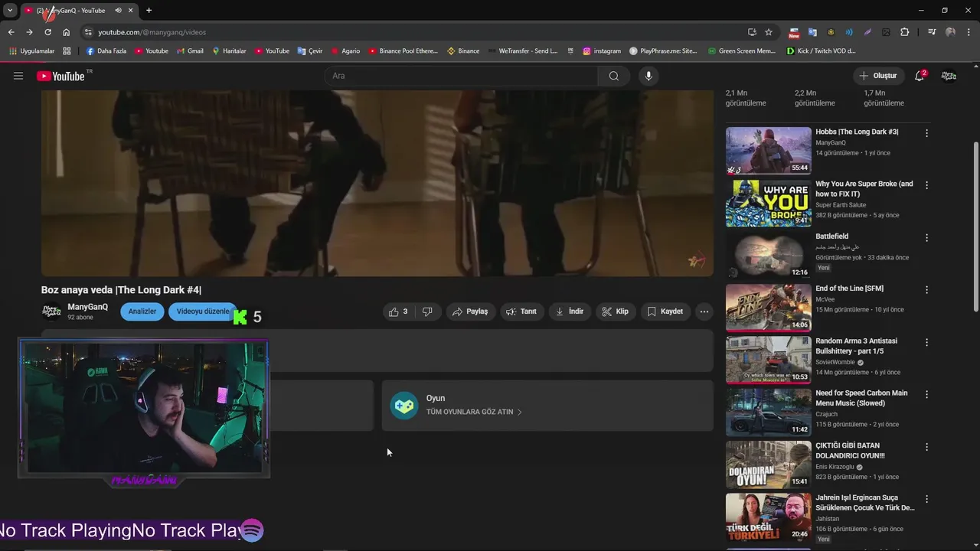Go back in Chrome
The height and width of the screenshot is (551, 980).
(11, 32)
